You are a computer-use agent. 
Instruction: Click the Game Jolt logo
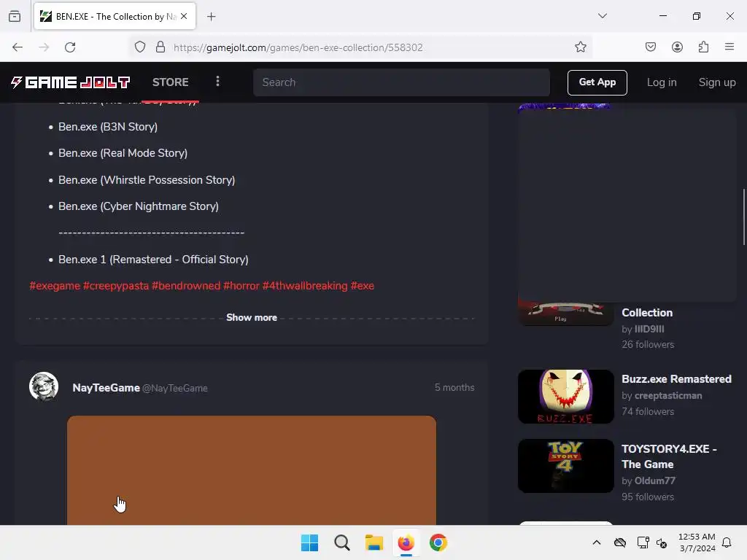(x=70, y=82)
